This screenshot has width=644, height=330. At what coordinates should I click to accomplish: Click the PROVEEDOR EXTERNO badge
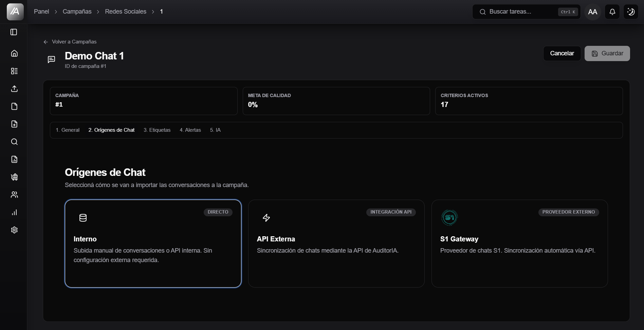(569, 212)
